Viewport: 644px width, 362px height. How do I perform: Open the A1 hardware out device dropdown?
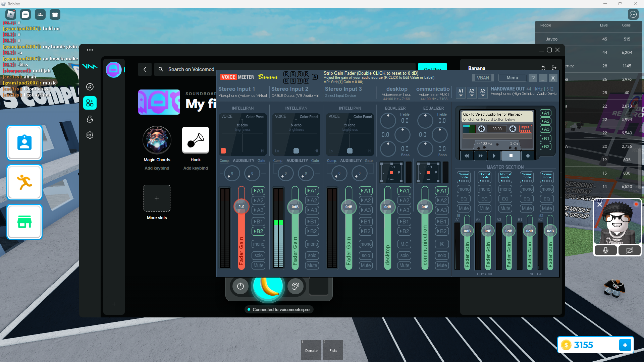461,93
